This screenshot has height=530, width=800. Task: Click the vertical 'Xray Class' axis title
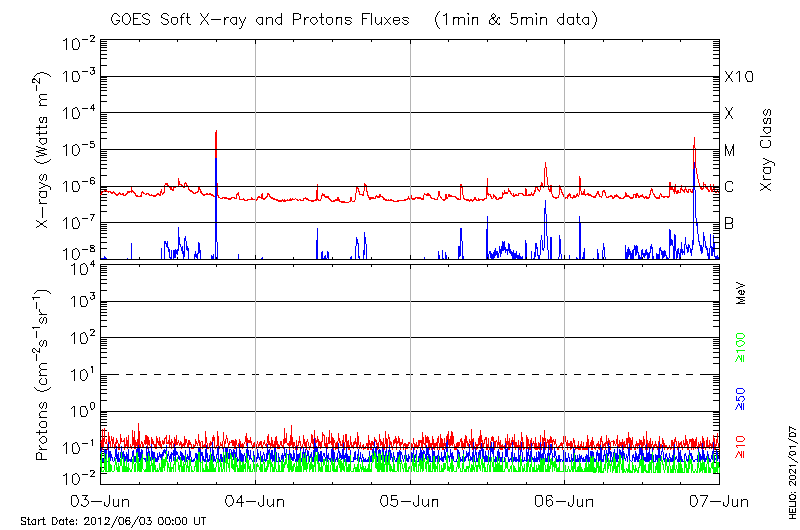pyautogui.click(x=767, y=150)
